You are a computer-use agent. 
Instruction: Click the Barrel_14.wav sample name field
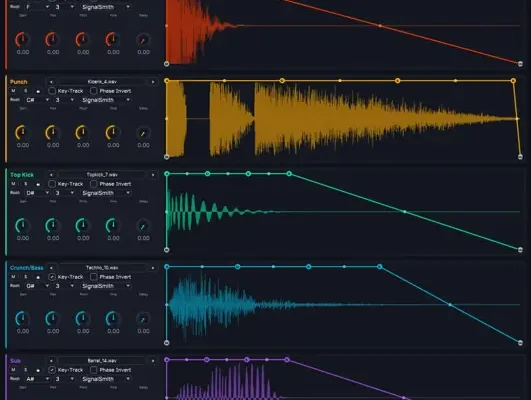[102, 361]
